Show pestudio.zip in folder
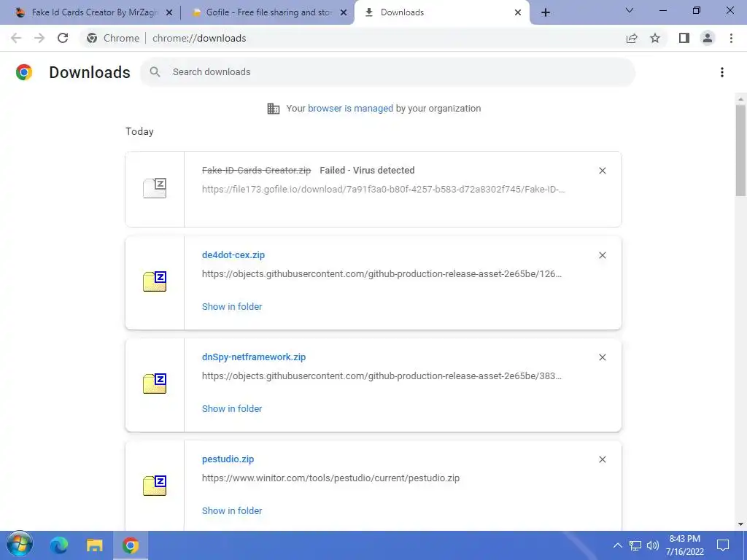747x560 pixels. point(232,511)
